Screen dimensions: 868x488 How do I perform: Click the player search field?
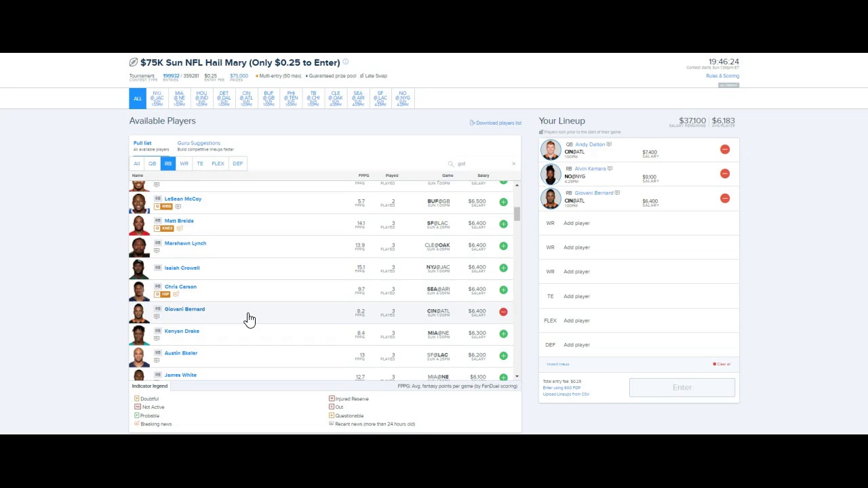[x=481, y=163]
